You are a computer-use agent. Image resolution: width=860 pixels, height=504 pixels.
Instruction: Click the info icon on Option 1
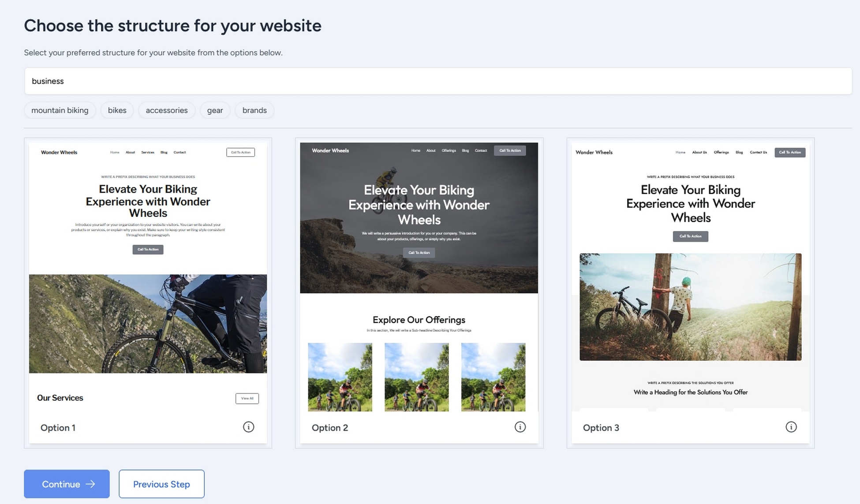[248, 427]
